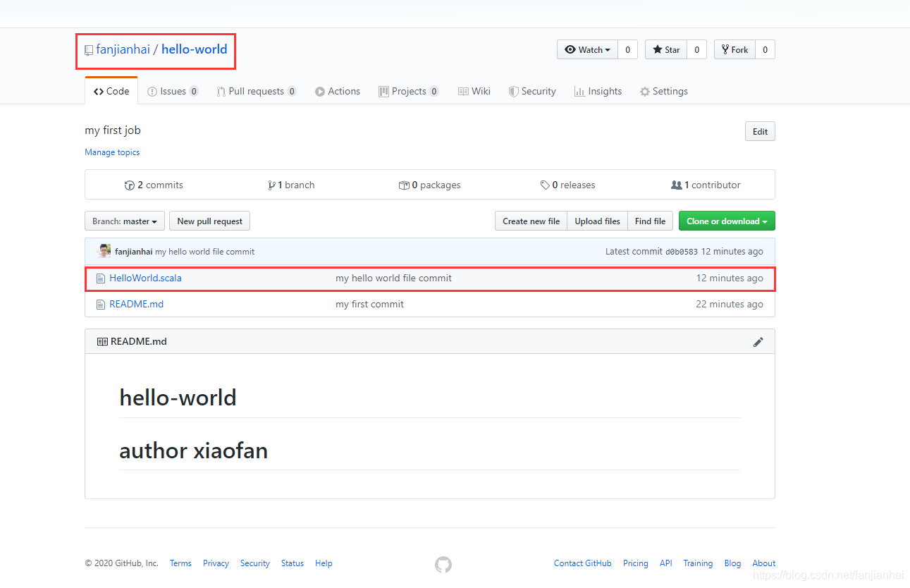Expand the Clone or download dropdown
Image resolution: width=910 pixels, height=588 pixels.
click(727, 221)
